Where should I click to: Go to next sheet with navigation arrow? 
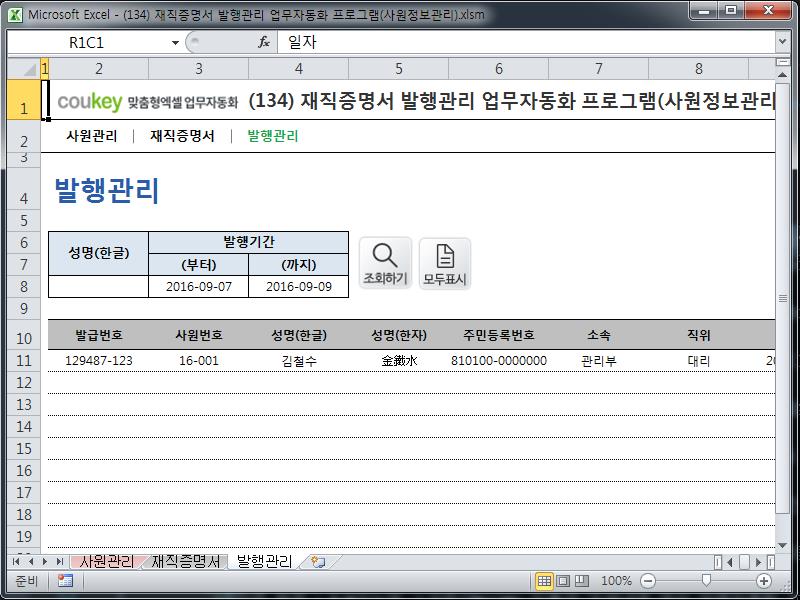tap(45, 562)
